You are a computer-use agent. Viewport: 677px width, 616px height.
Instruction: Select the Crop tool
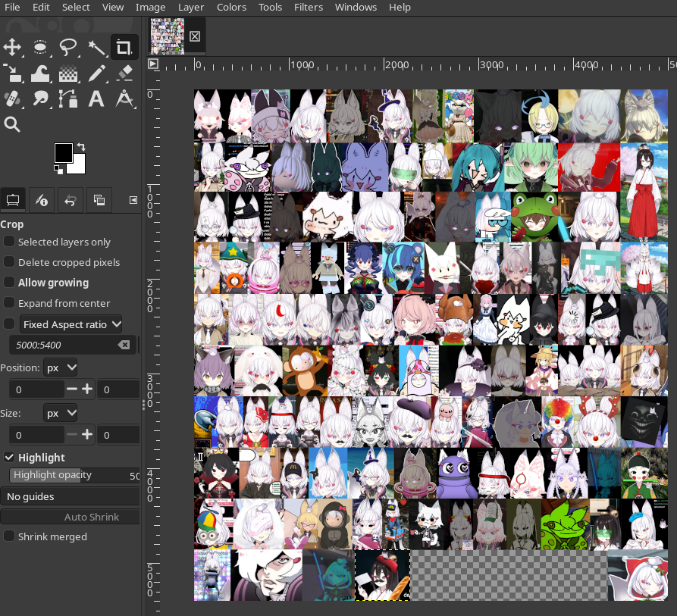pyautogui.click(x=124, y=47)
